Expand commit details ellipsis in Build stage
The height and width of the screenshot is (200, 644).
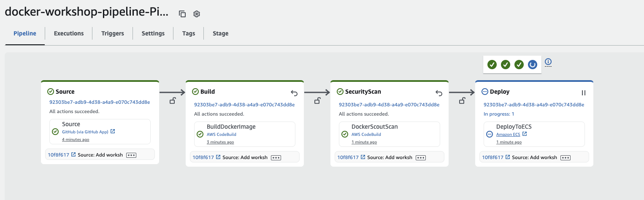(x=276, y=157)
